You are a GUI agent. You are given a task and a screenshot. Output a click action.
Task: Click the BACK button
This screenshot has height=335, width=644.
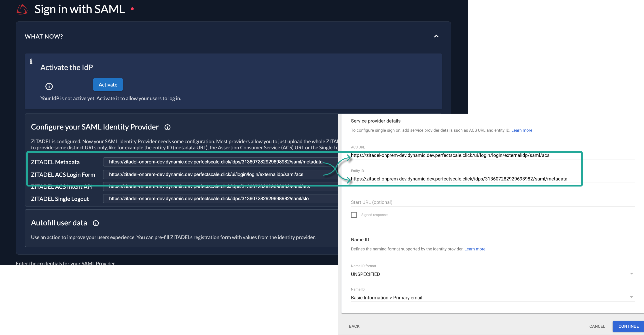(x=354, y=326)
